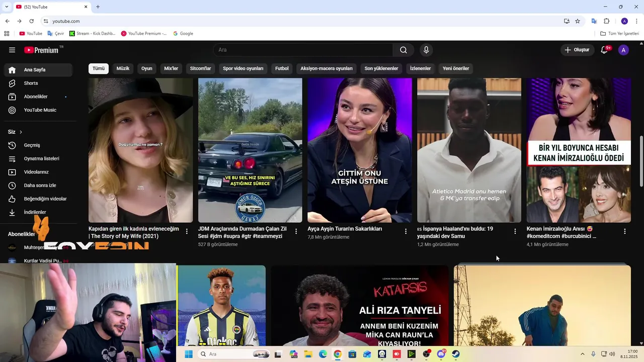Open Abonelikler in the sidebar
Image resolution: width=644 pixels, height=362 pixels.
[38, 97]
